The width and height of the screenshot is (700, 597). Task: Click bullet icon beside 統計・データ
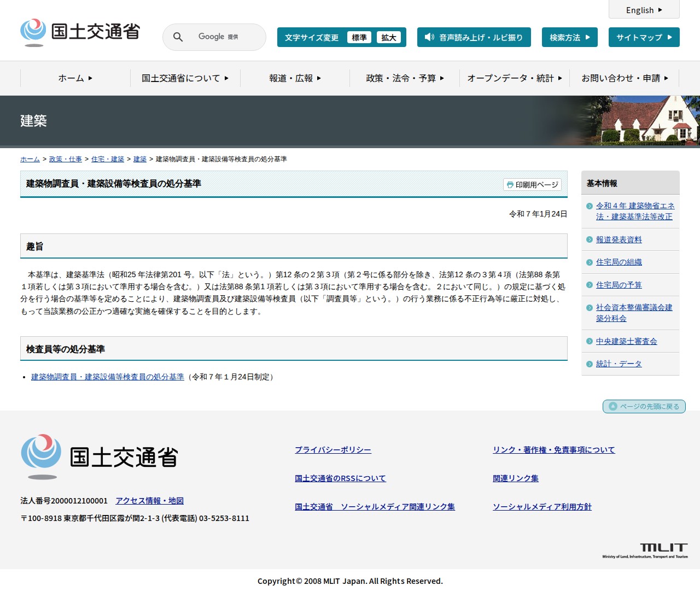point(590,364)
